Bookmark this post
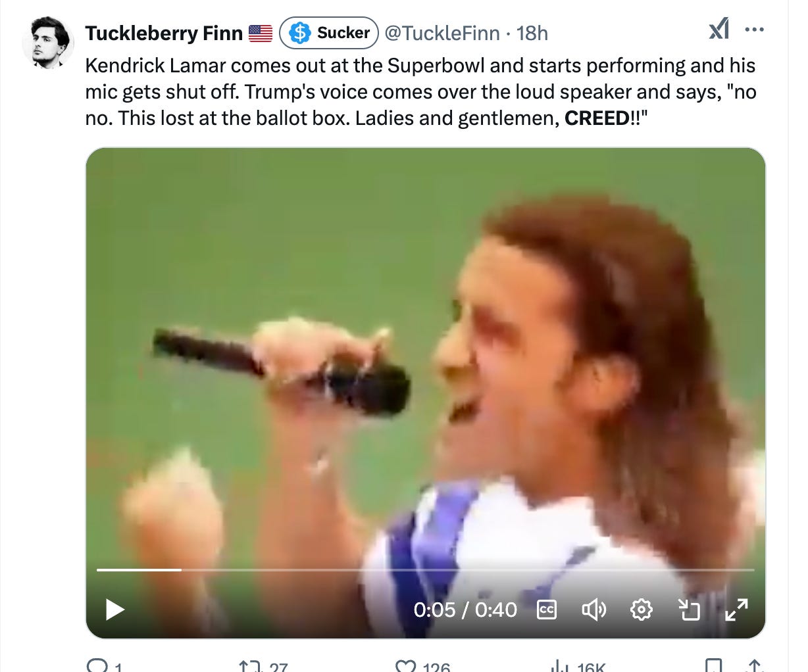Image resolution: width=808 pixels, height=672 pixels. (x=713, y=665)
